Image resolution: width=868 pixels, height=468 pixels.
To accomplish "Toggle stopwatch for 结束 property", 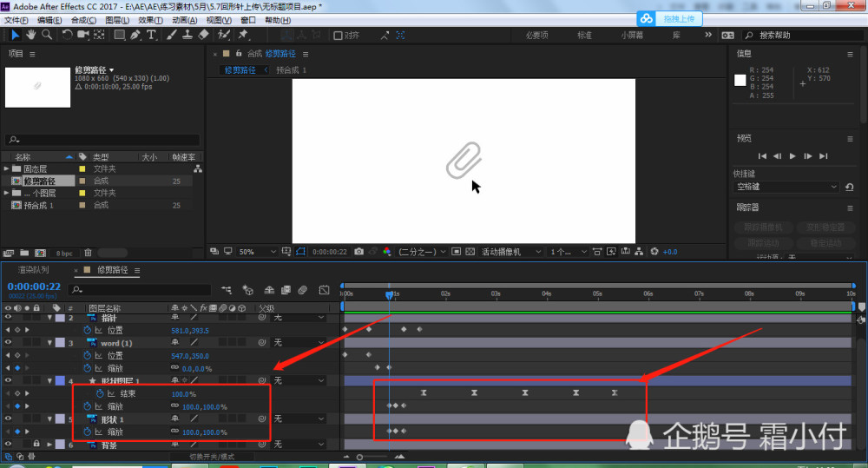I will [x=100, y=393].
